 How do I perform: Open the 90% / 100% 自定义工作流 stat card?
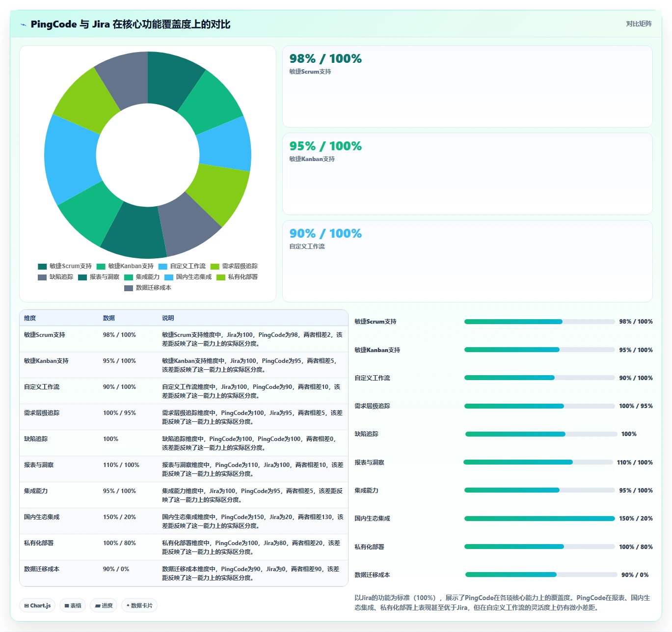coord(467,261)
